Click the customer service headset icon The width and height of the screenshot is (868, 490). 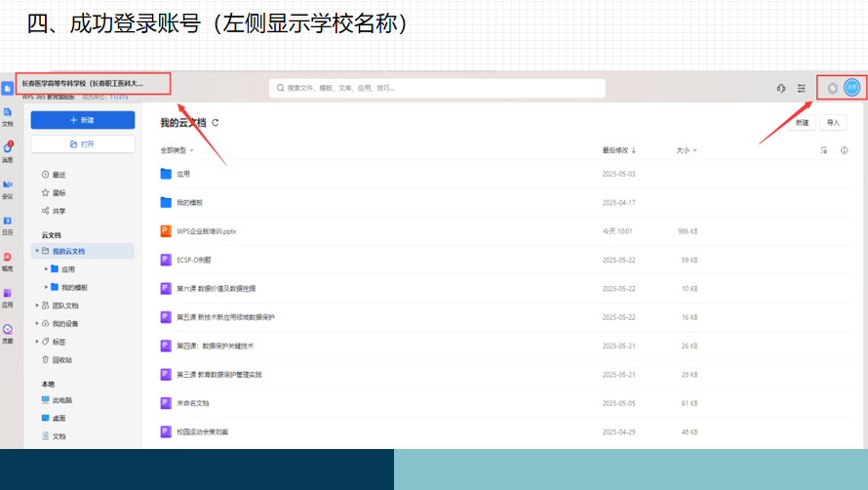click(x=780, y=88)
